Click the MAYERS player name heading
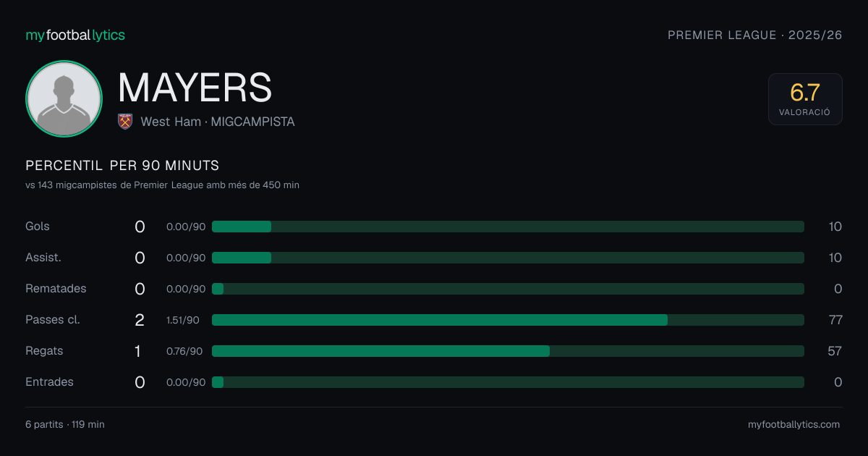Image resolution: width=868 pixels, height=456 pixels. coord(195,88)
